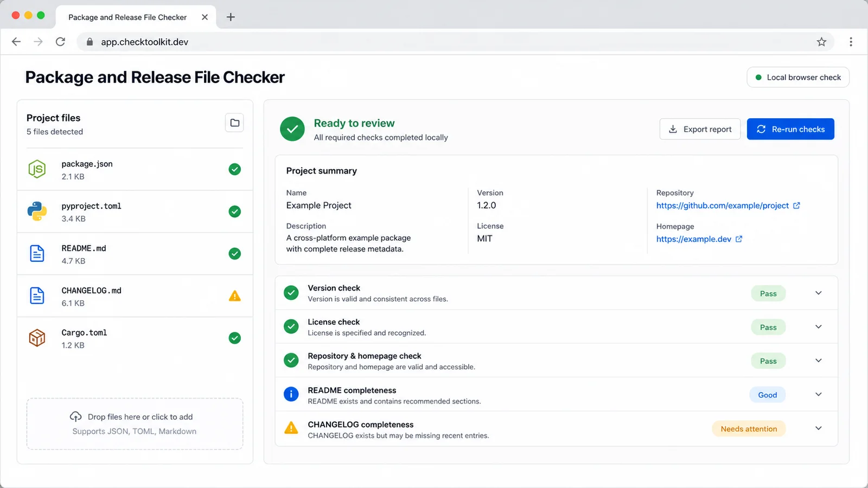Click the green check status for Cargo.toml
This screenshot has height=488, width=868.
pos(234,338)
